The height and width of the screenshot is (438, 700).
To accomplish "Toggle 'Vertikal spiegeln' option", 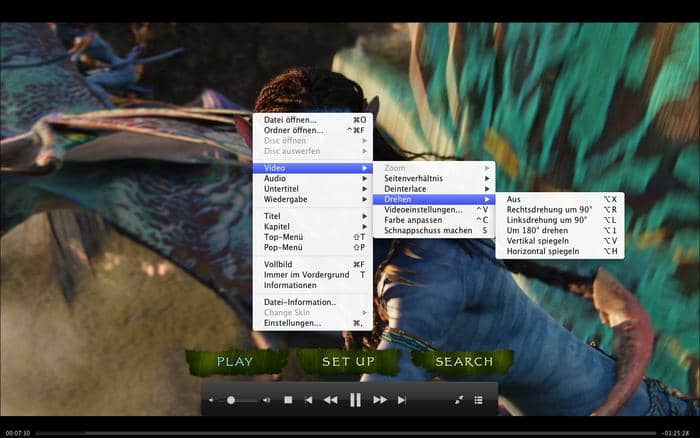I will point(560,241).
